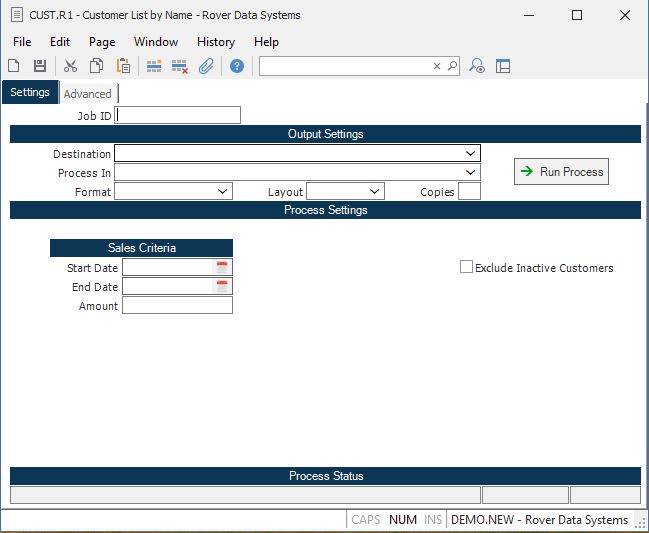Clear the toolbar search box

(x=437, y=66)
